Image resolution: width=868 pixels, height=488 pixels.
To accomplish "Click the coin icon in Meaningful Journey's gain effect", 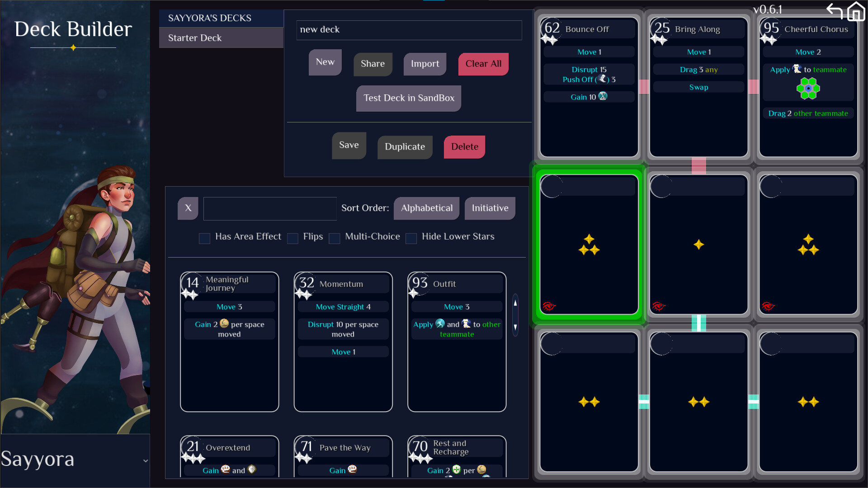I will point(225,324).
